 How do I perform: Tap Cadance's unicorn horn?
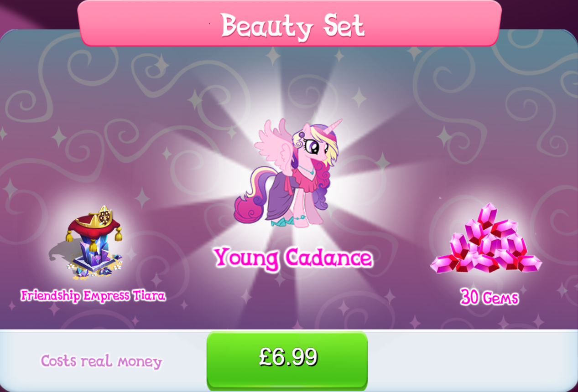(332, 126)
